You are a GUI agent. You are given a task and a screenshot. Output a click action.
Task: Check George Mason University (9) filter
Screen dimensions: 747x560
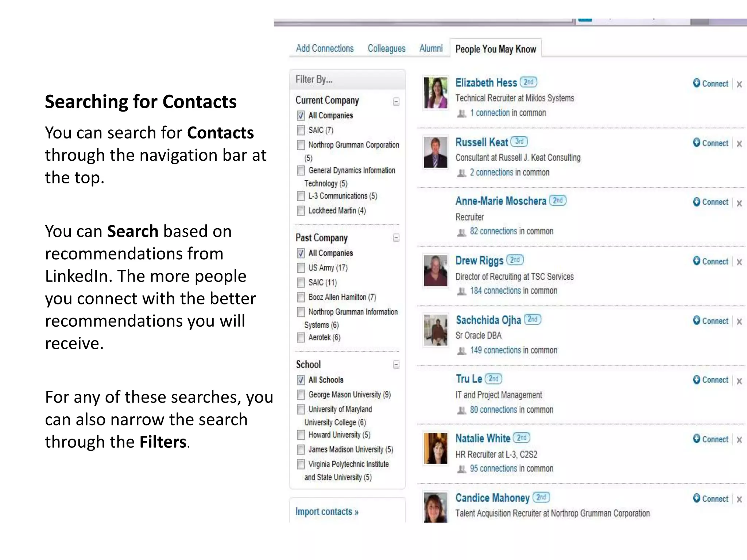click(301, 395)
